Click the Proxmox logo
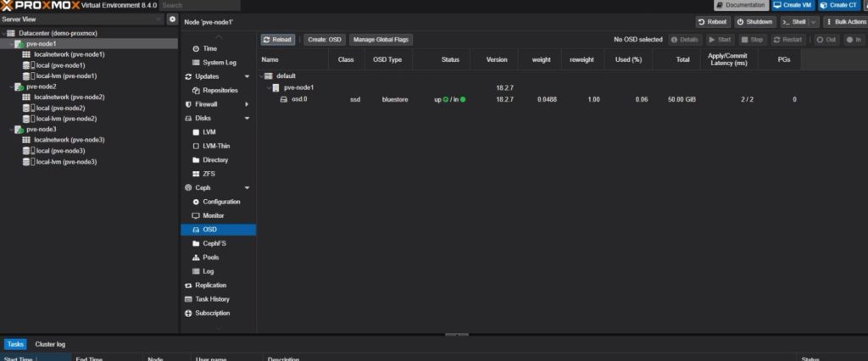 [41, 6]
